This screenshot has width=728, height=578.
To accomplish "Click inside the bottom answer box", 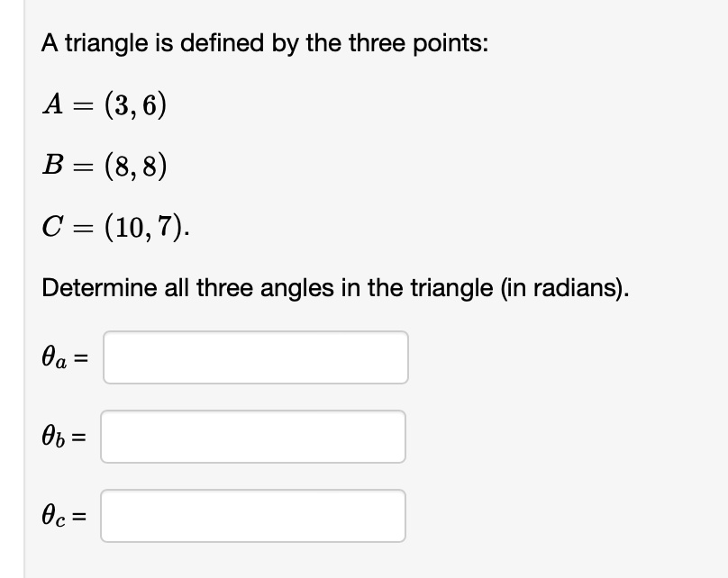I will point(253,515).
